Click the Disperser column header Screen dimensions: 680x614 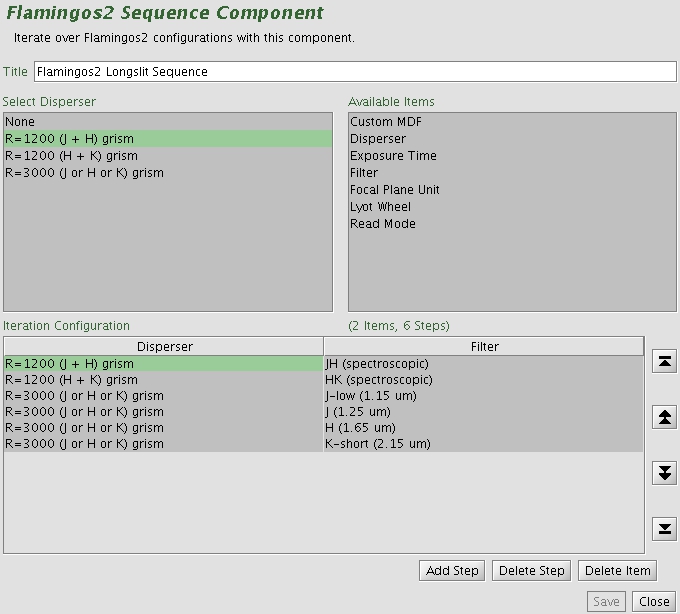pyautogui.click(x=164, y=346)
